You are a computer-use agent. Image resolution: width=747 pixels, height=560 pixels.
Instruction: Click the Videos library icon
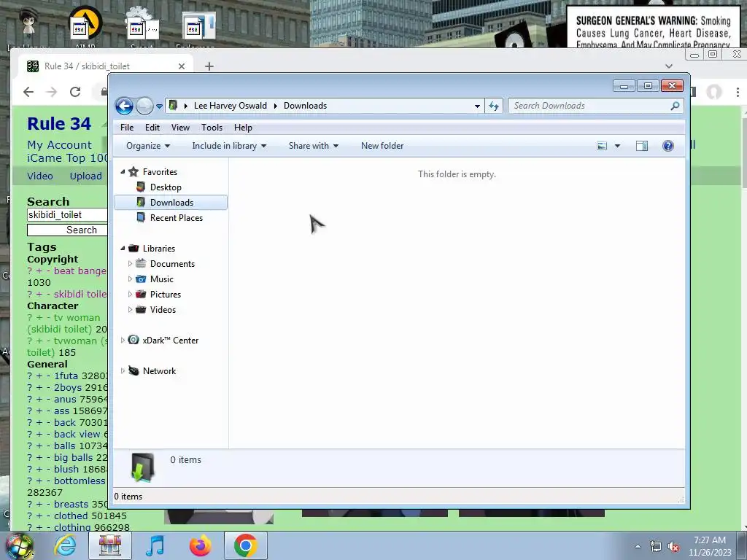coord(141,309)
